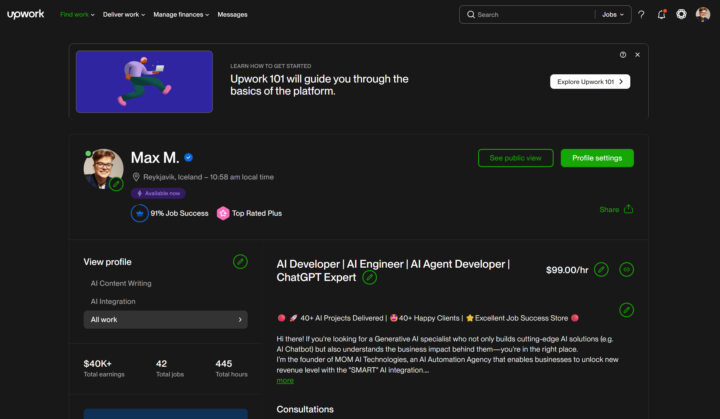This screenshot has width=720, height=419.
Task: Go to Messages in the navigation
Action: 232,15
